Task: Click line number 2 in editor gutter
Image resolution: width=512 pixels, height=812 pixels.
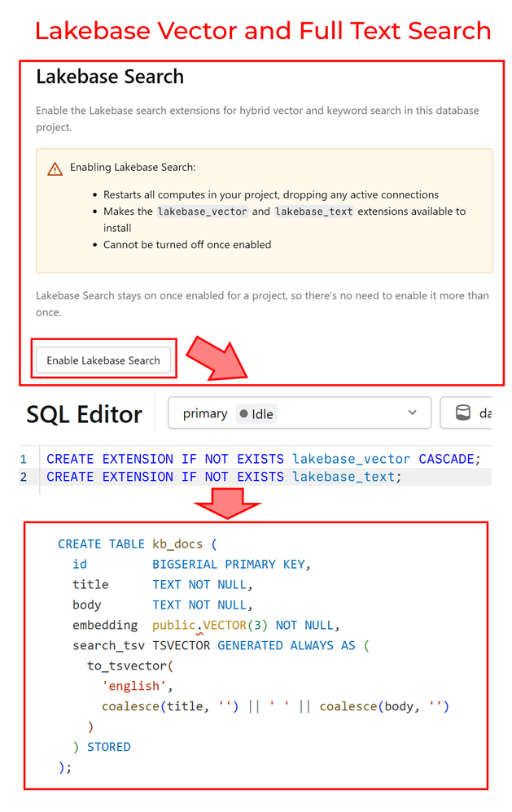Action: coord(24,477)
